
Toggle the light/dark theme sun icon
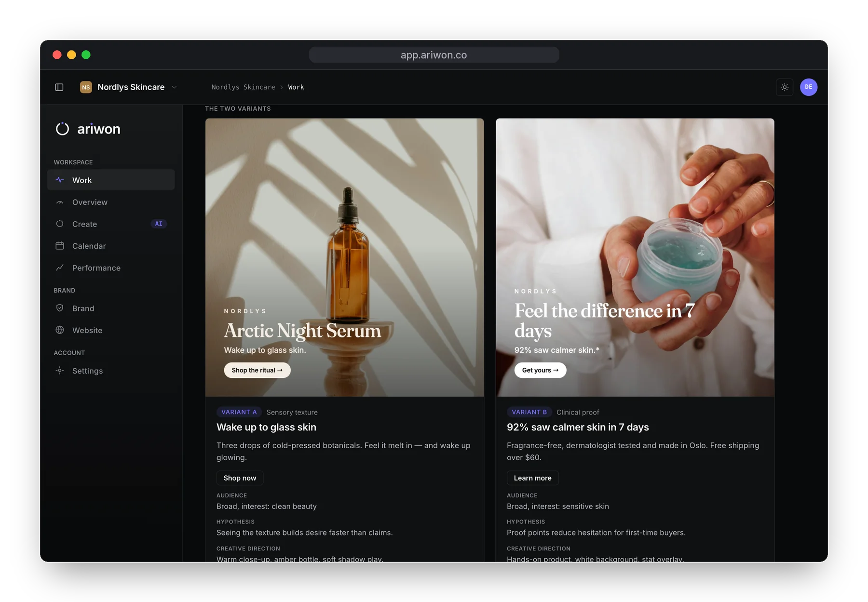[785, 87]
